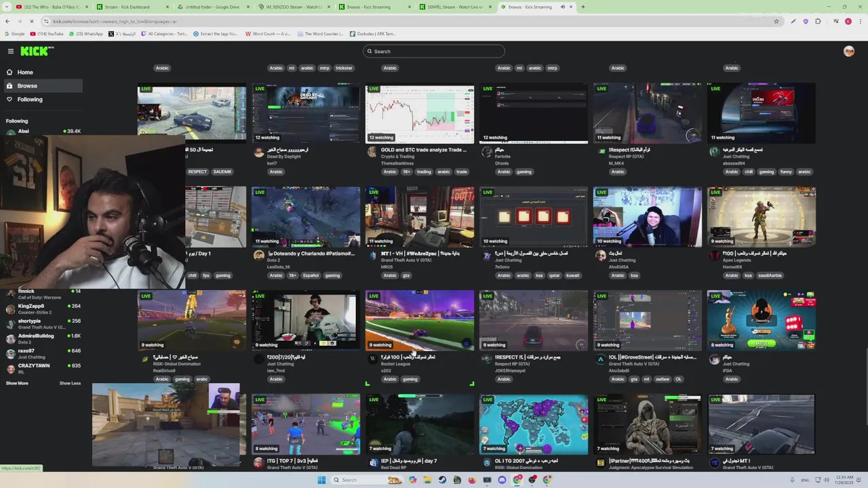
Task: Open a new browser tab
Action: [x=583, y=7]
